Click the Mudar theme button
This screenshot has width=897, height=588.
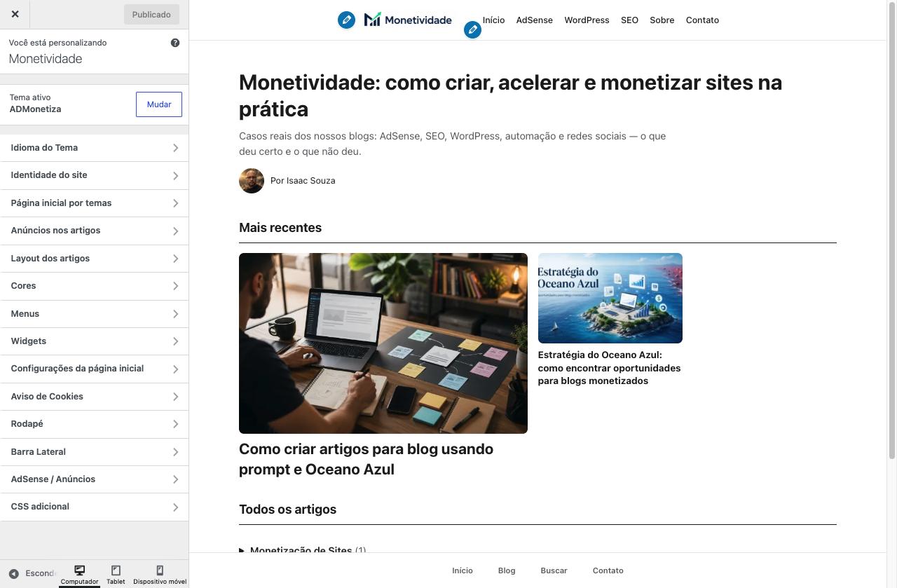point(159,104)
